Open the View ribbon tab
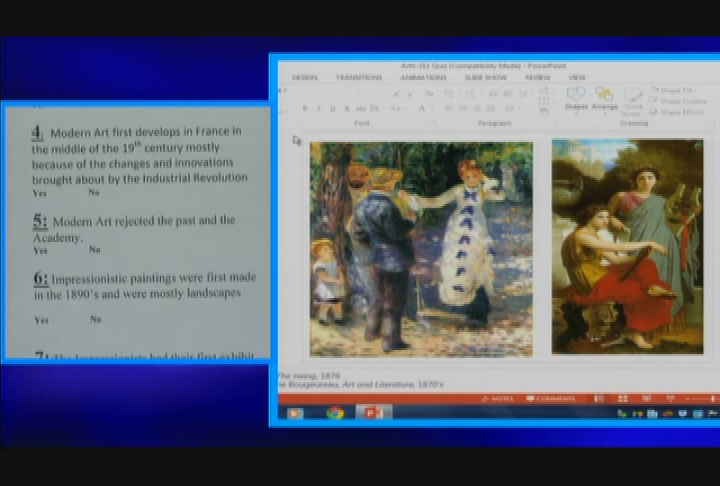The height and width of the screenshot is (486, 720). 577,77
